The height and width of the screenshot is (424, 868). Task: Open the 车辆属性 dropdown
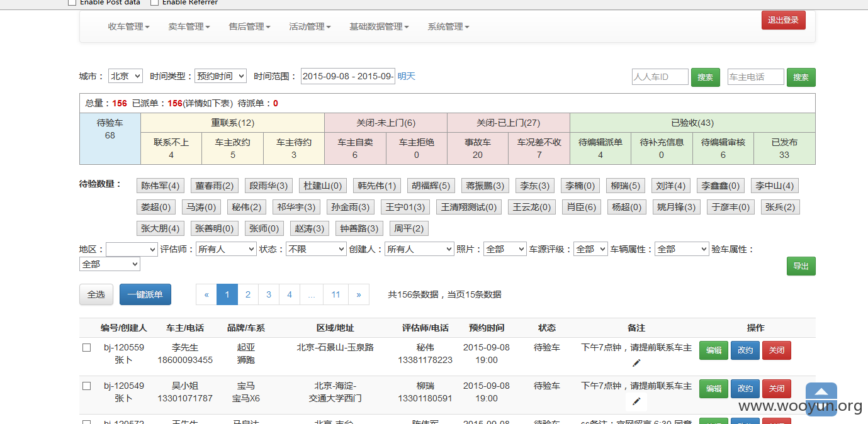[682, 249]
